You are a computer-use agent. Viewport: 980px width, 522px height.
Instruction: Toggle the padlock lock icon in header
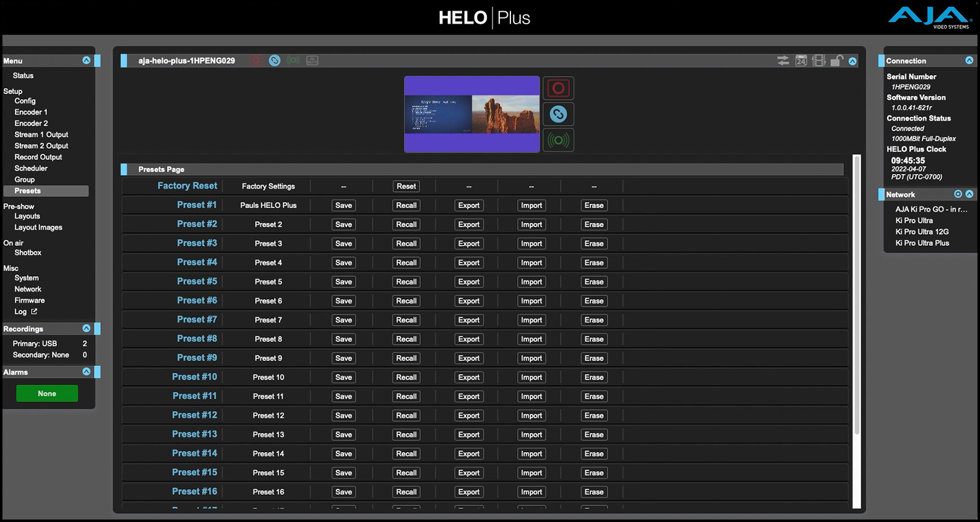836,61
